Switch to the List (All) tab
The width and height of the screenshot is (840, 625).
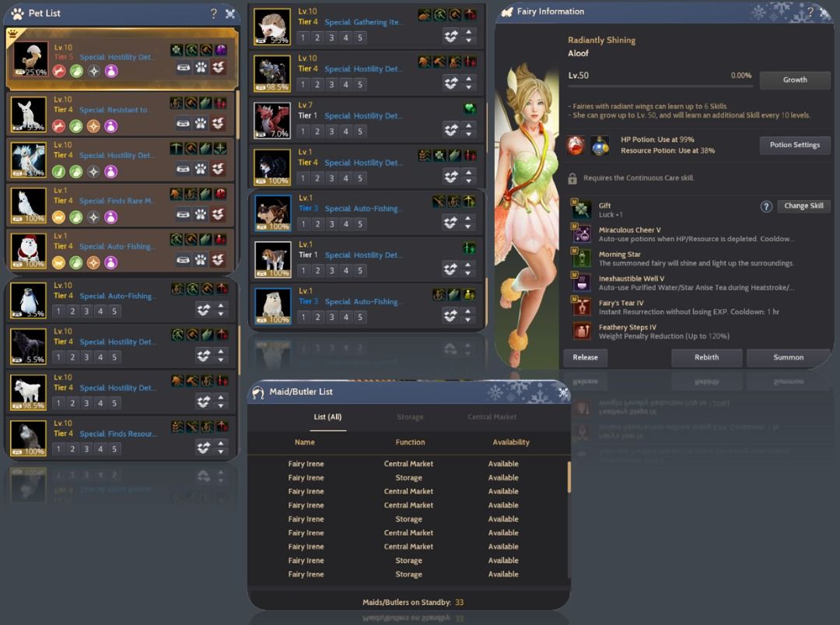pos(328,417)
